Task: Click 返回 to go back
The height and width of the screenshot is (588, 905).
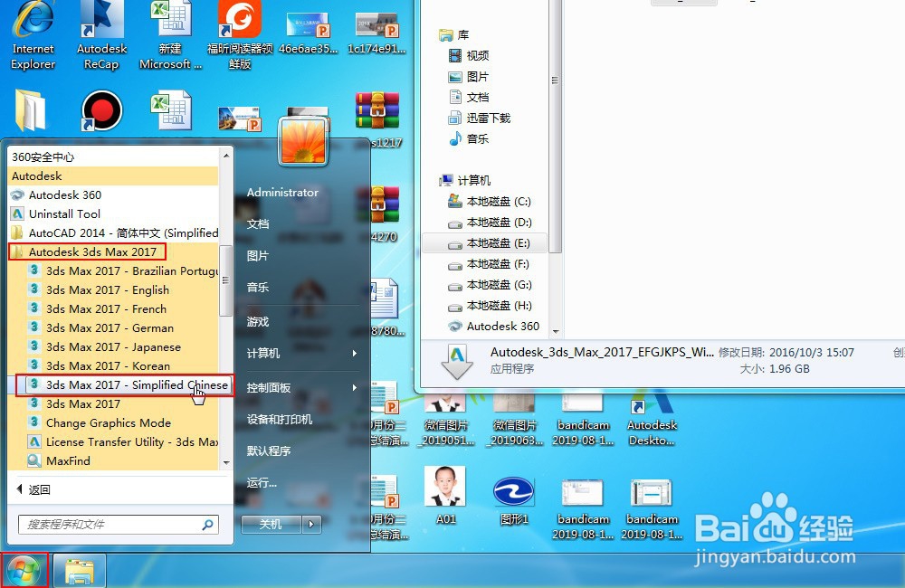Action: pos(33,490)
